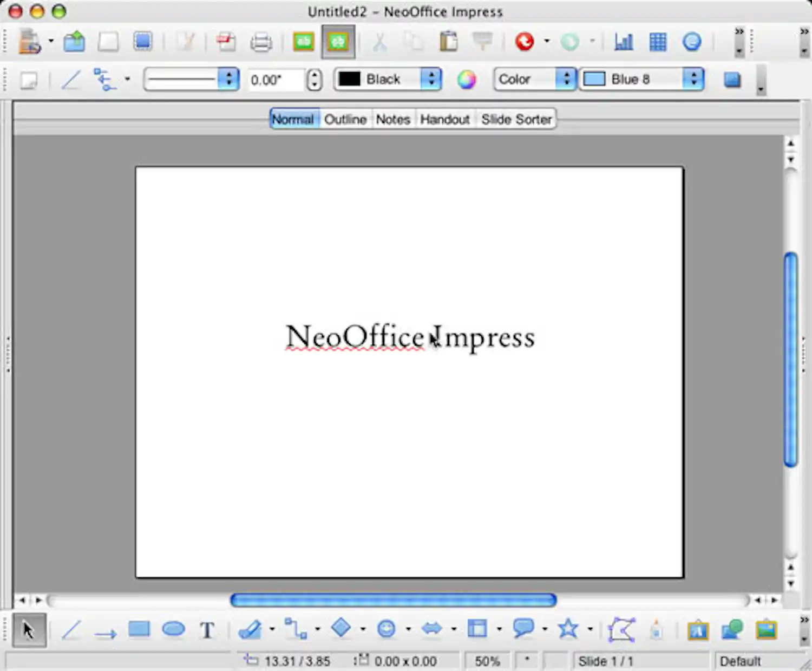Toggle the highlighted green export icon
The height and width of the screenshot is (671, 812).
[x=337, y=42]
